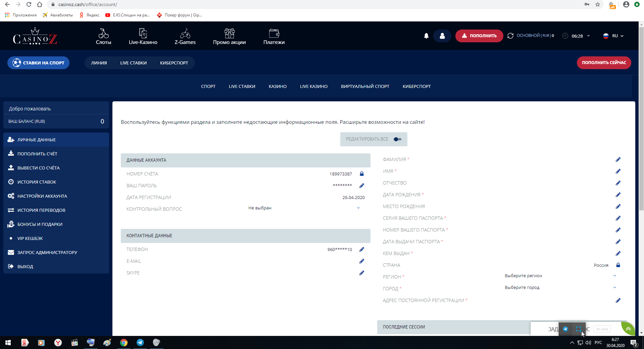Click the edit pencil for Фамилия

coord(618,159)
